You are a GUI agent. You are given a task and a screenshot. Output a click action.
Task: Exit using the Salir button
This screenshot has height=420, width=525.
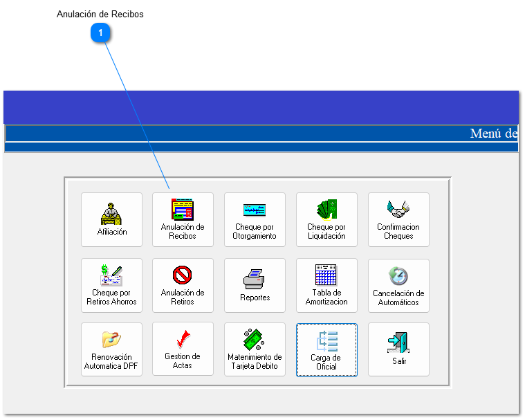point(398,349)
